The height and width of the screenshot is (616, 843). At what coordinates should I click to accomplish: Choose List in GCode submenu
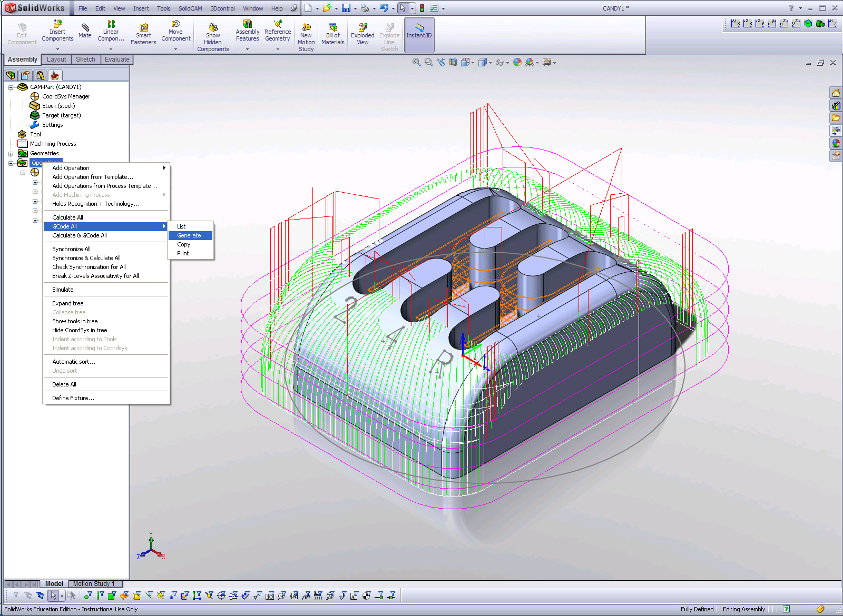coord(190,226)
